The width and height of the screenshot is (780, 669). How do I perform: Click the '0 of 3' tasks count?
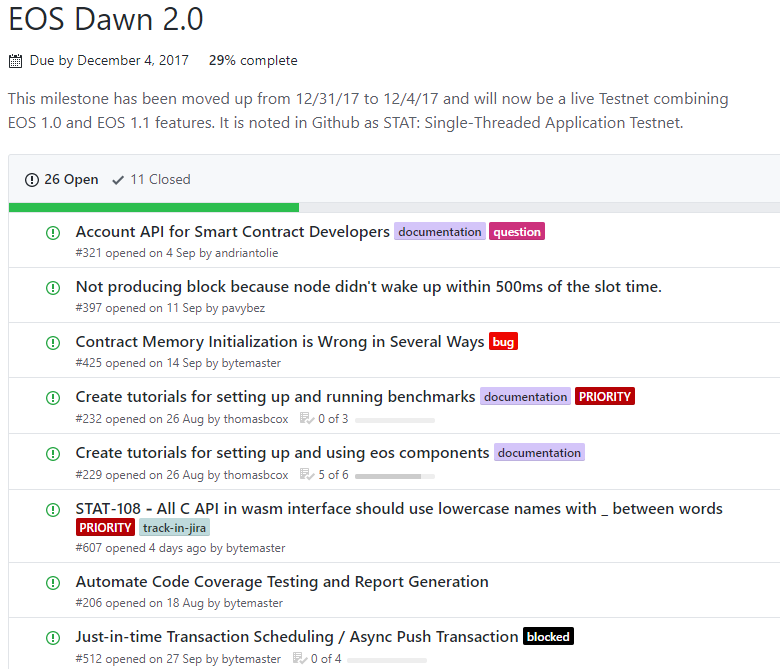[x=333, y=419]
